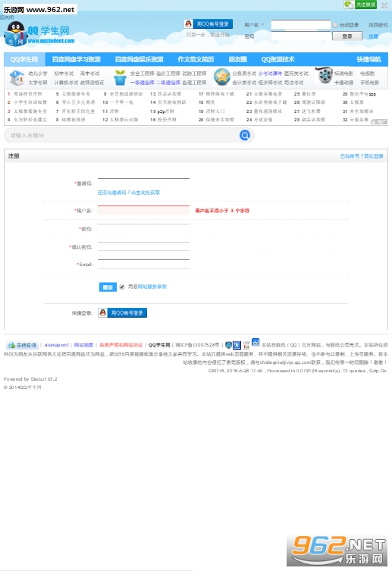Open the 百度网盘学习资源 nav tab
This screenshot has width=392, height=571.
76,59
